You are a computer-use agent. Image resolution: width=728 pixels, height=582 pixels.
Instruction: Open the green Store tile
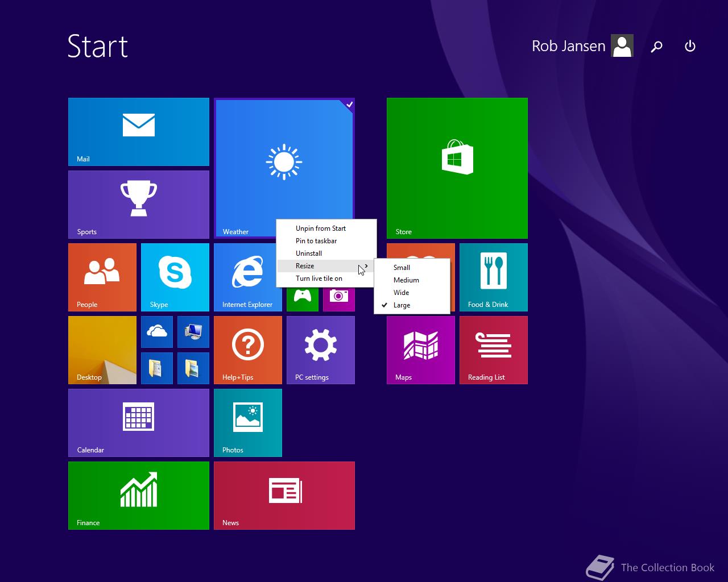tap(457, 168)
